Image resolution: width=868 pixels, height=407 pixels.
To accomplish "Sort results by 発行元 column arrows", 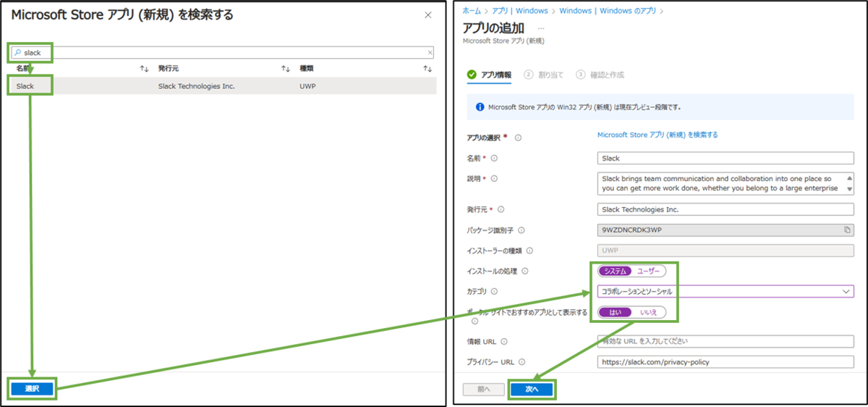I will click(x=286, y=68).
